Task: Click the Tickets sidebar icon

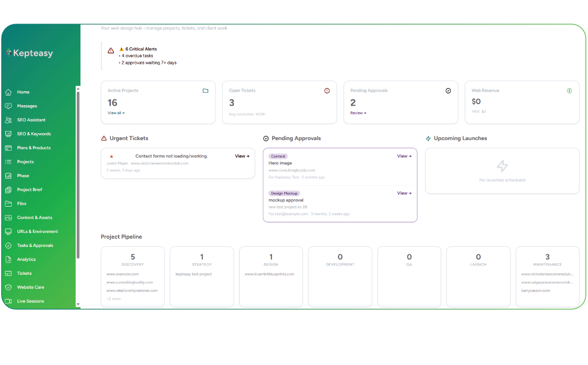Action: (x=8, y=273)
